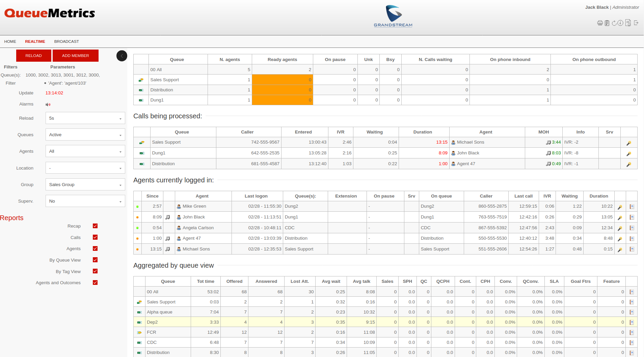Click Jack Black user name
Screen dimensions: 644x357
[597, 7]
